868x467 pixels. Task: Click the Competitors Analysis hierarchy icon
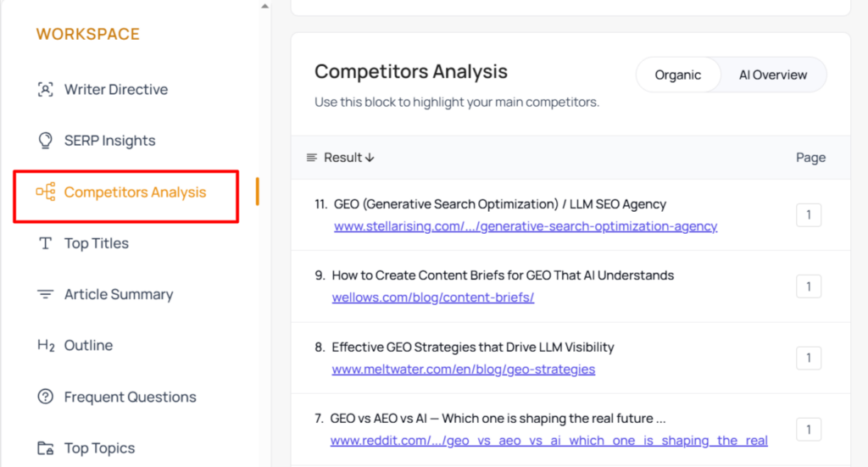[x=46, y=192]
